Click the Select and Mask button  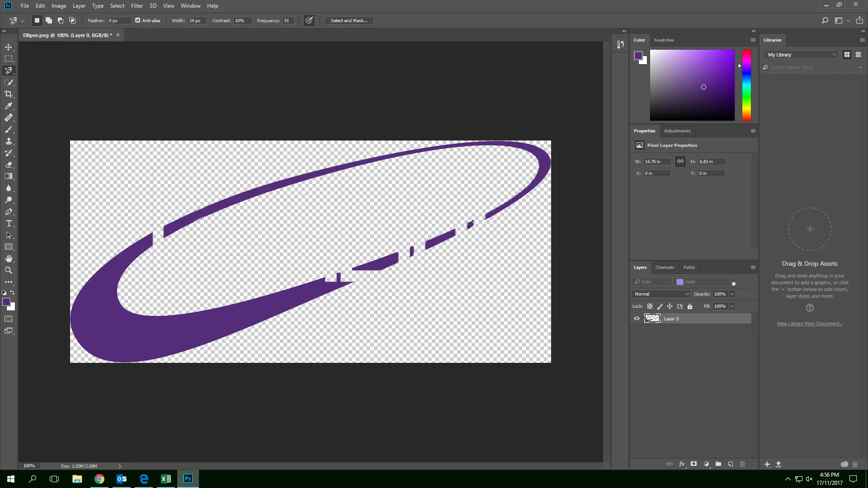[349, 20]
